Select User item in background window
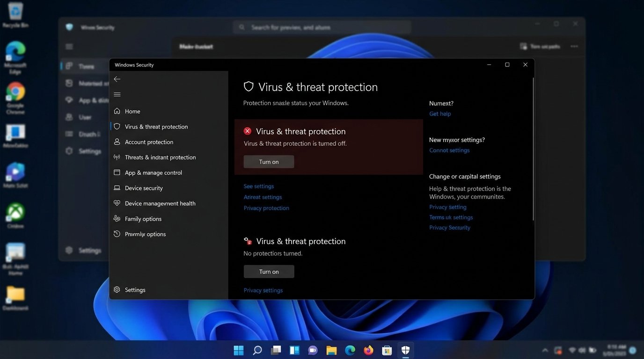Screen dimensions: 644x359 click(x=80, y=117)
